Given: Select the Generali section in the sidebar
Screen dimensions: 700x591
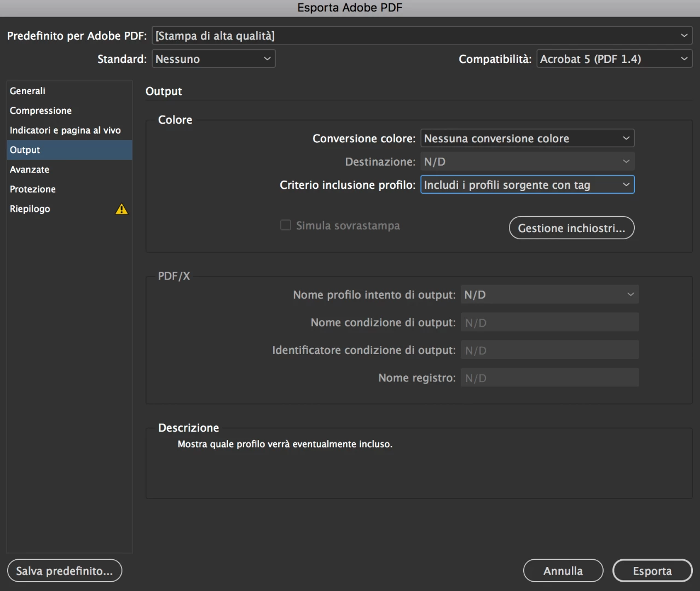Looking at the screenshot, I should click(70, 91).
